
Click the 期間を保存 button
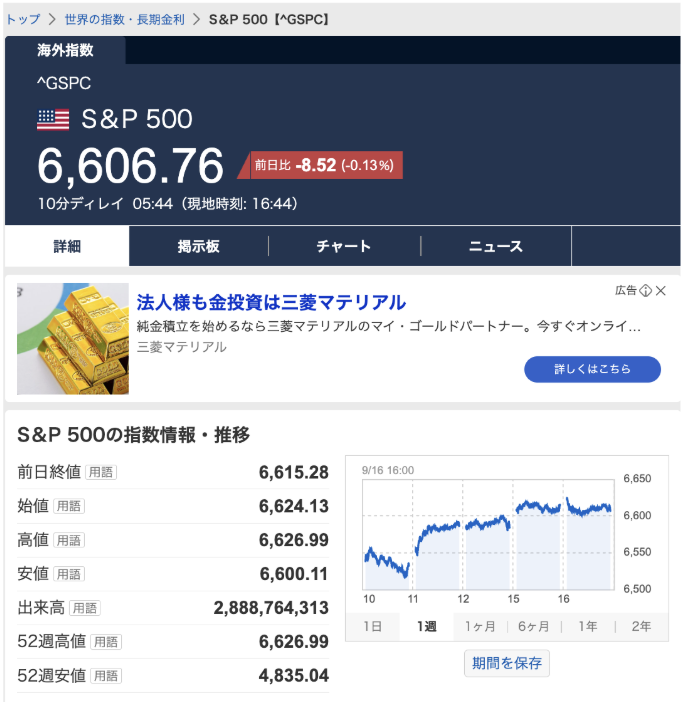[507, 663]
